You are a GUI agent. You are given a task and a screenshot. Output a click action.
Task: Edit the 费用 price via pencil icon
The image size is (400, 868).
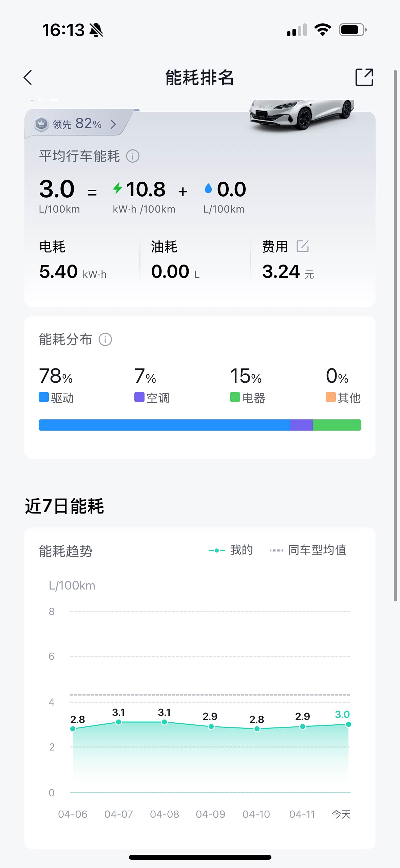click(x=302, y=246)
